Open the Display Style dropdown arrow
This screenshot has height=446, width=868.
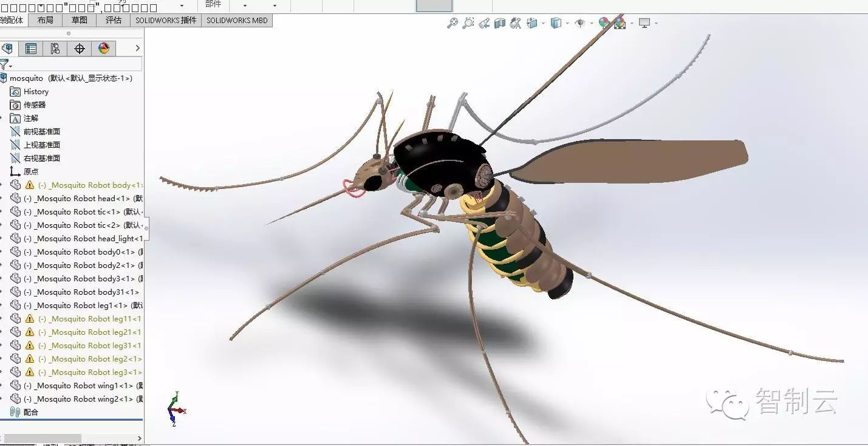point(567,24)
